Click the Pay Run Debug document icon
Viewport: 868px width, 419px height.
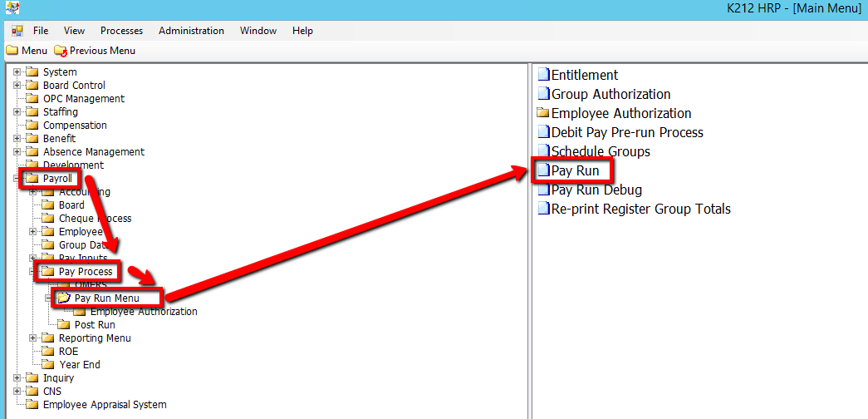(544, 190)
